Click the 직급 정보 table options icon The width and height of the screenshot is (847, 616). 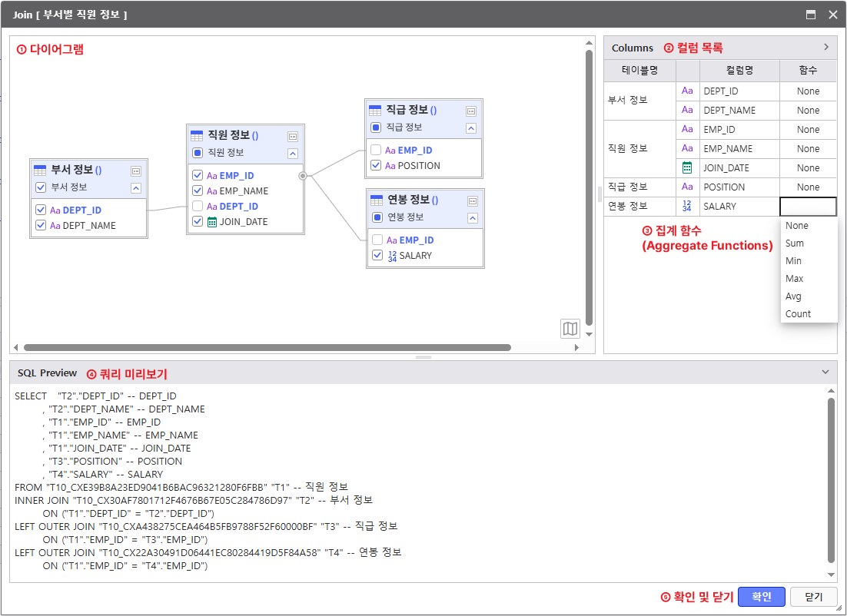[x=471, y=111]
